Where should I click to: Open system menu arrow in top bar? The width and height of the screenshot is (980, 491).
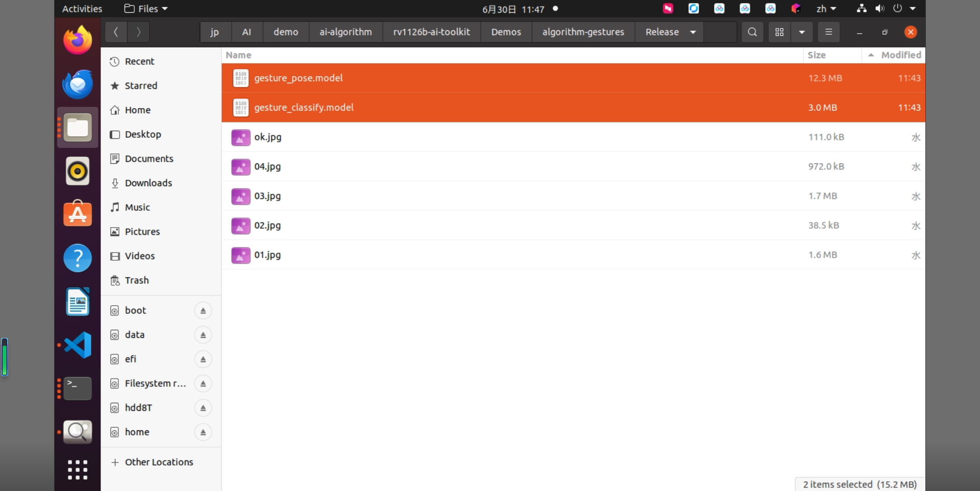(x=913, y=9)
